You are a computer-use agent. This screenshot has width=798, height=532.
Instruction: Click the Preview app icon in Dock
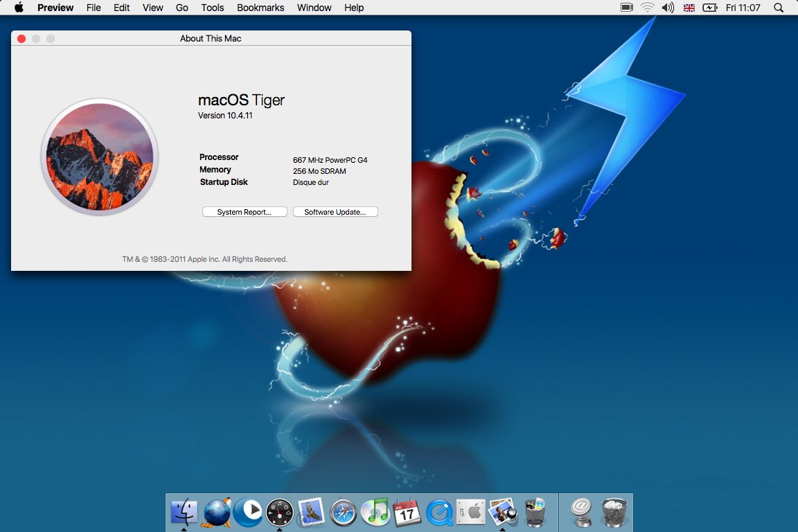tap(503, 512)
